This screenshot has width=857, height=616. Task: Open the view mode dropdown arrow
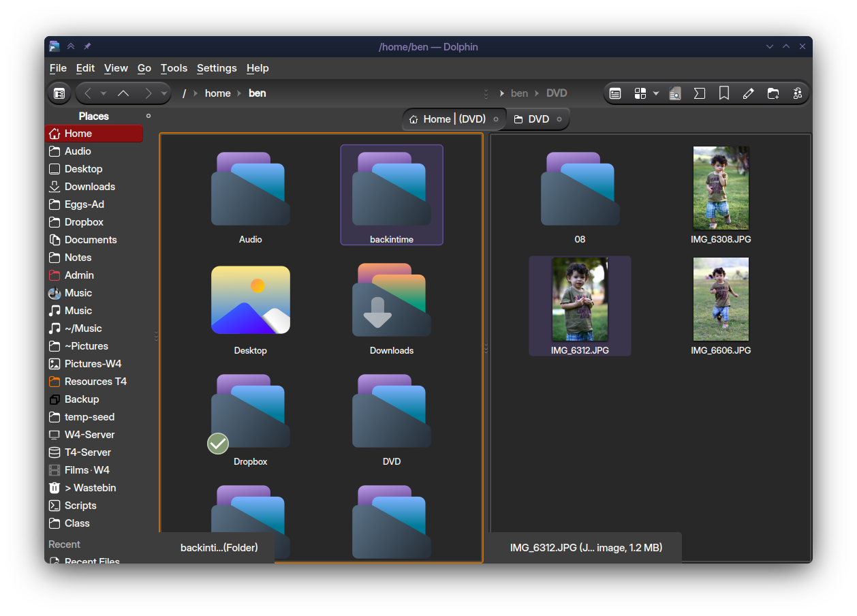point(656,93)
